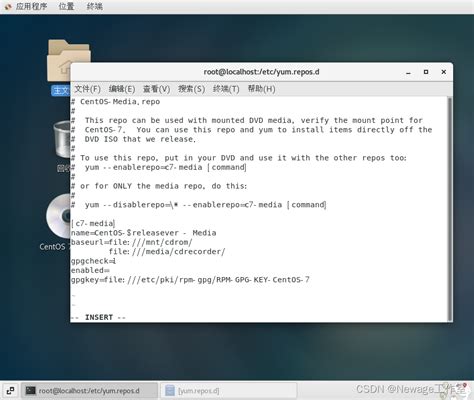Click the CentOS desktop icon label
The image size is (474, 400).
tap(53, 247)
